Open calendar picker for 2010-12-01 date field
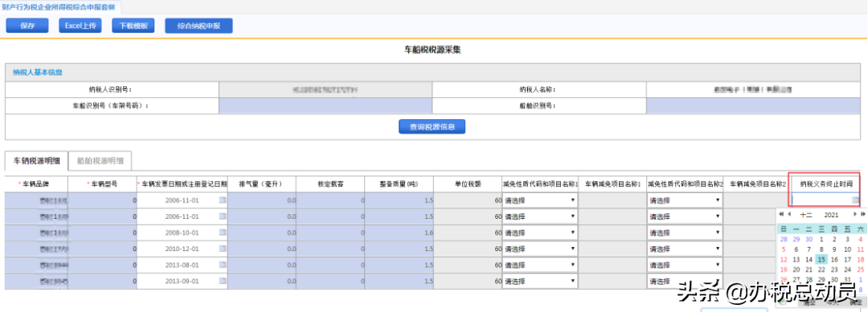 [x=223, y=249]
